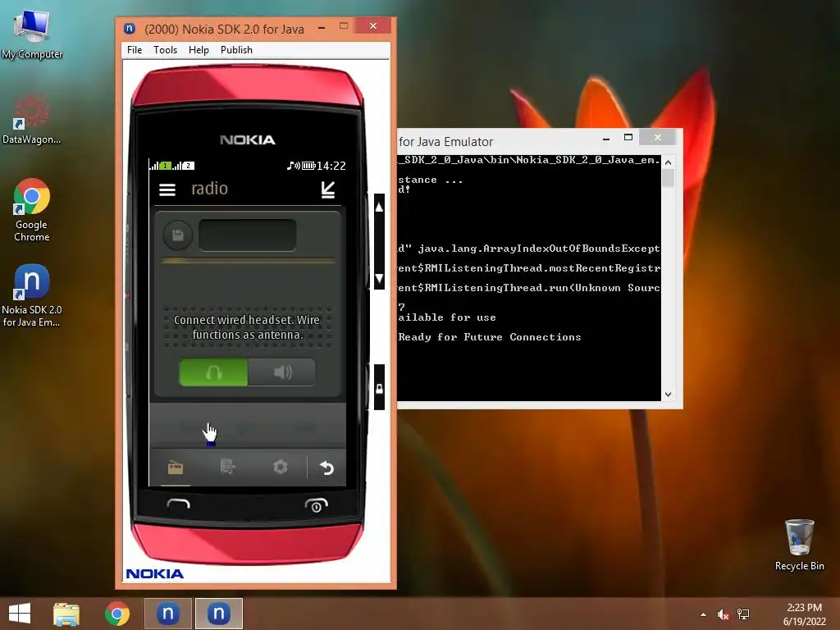The width and height of the screenshot is (840, 630).
Task: Select Nokia SDK 2.0 desktop shortcut
Action: coord(32,295)
